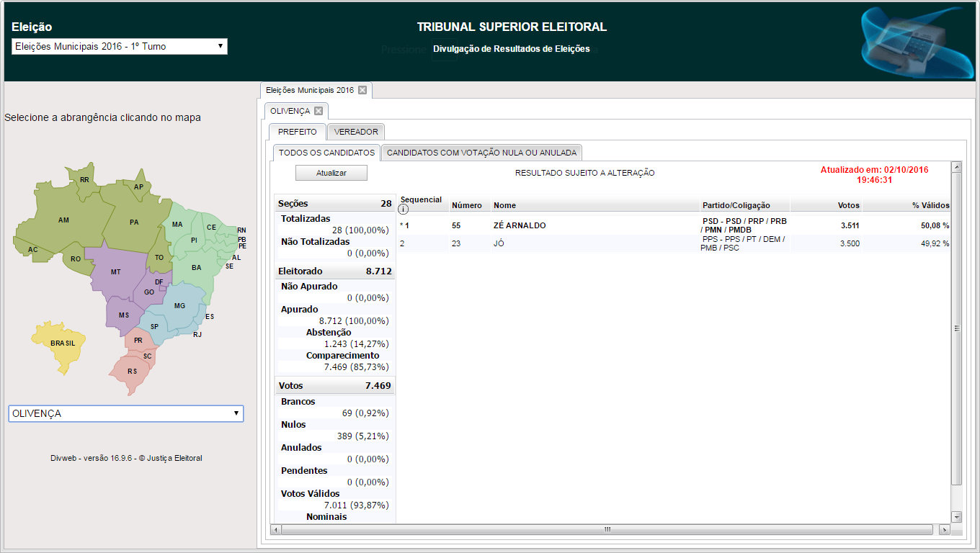Image resolution: width=980 pixels, height=553 pixels.
Task: Switch to the VEREADOR tab
Action: tap(356, 132)
